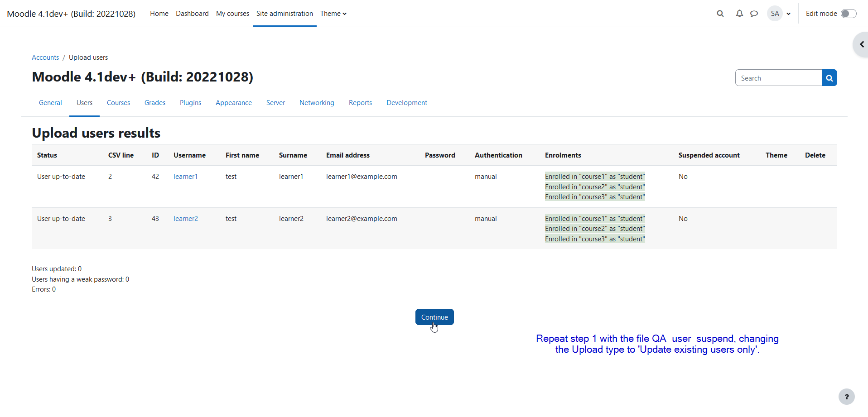Switch to the Courses tab

click(118, 103)
